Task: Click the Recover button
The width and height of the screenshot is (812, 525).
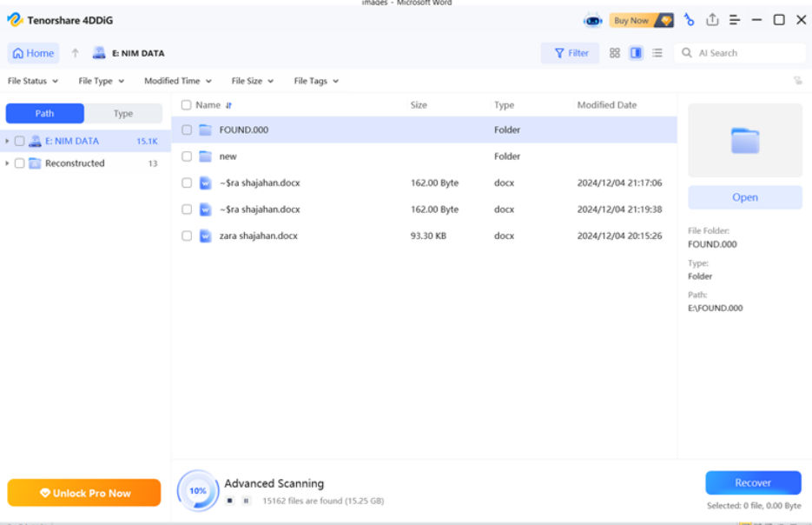Action: (x=753, y=482)
